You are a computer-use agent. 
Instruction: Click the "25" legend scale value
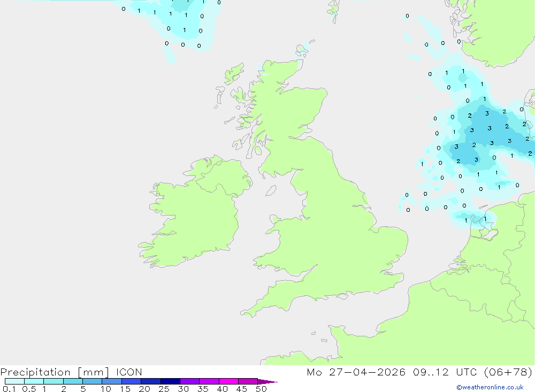(164, 389)
